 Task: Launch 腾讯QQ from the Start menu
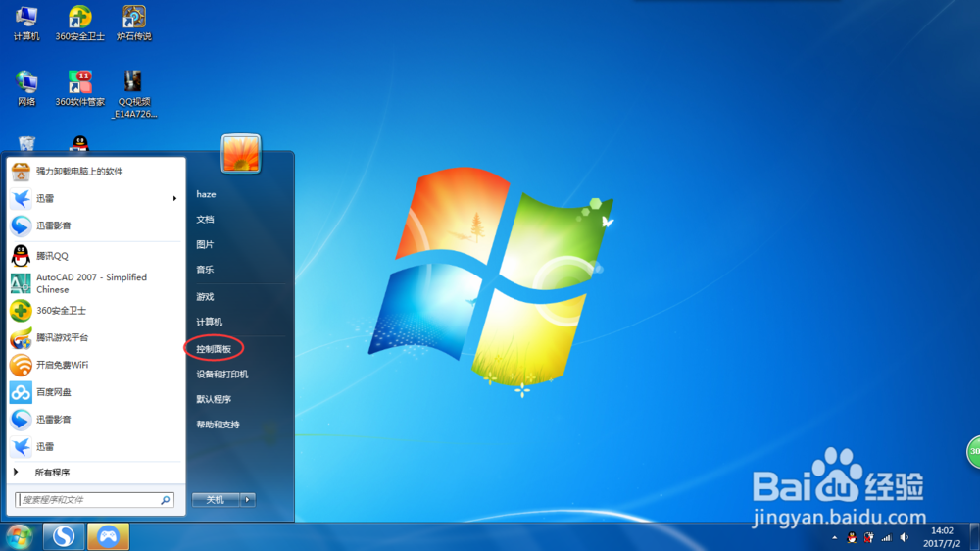96,256
